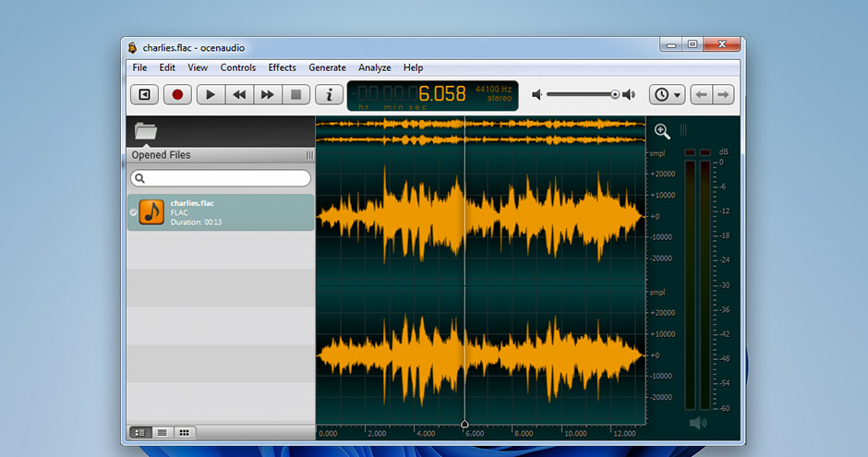This screenshot has height=457, width=868.
Task: Open the Effects menu
Action: [x=283, y=67]
